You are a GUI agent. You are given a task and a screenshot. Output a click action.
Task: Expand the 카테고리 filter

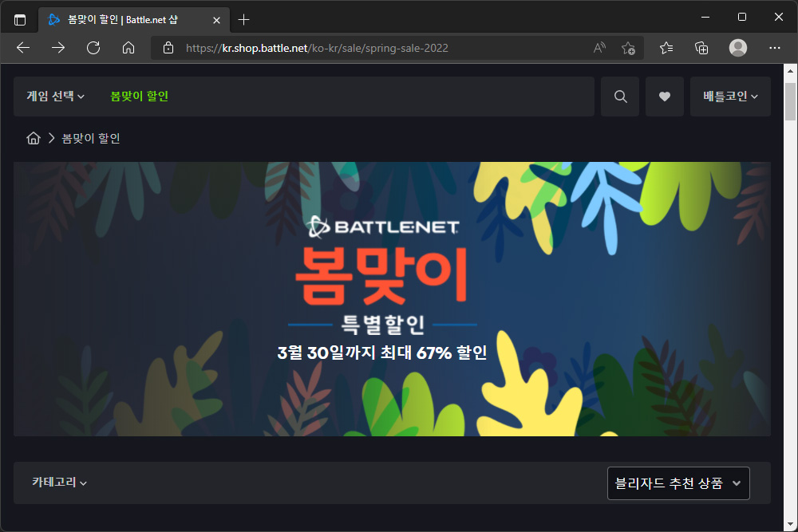(60, 483)
